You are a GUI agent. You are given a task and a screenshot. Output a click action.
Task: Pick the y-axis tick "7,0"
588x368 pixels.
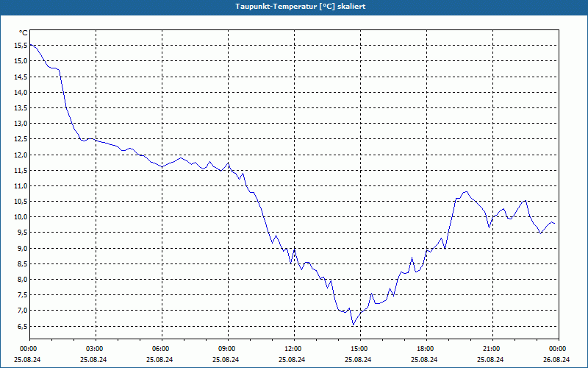click(22, 311)
